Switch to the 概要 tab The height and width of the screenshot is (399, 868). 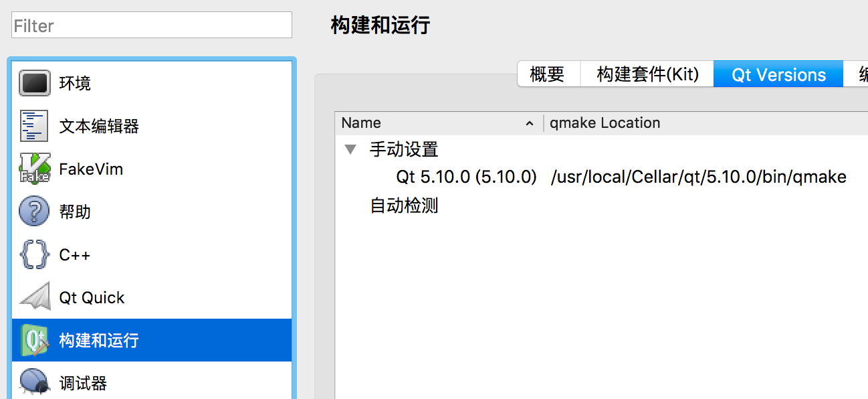click(548, 74)
